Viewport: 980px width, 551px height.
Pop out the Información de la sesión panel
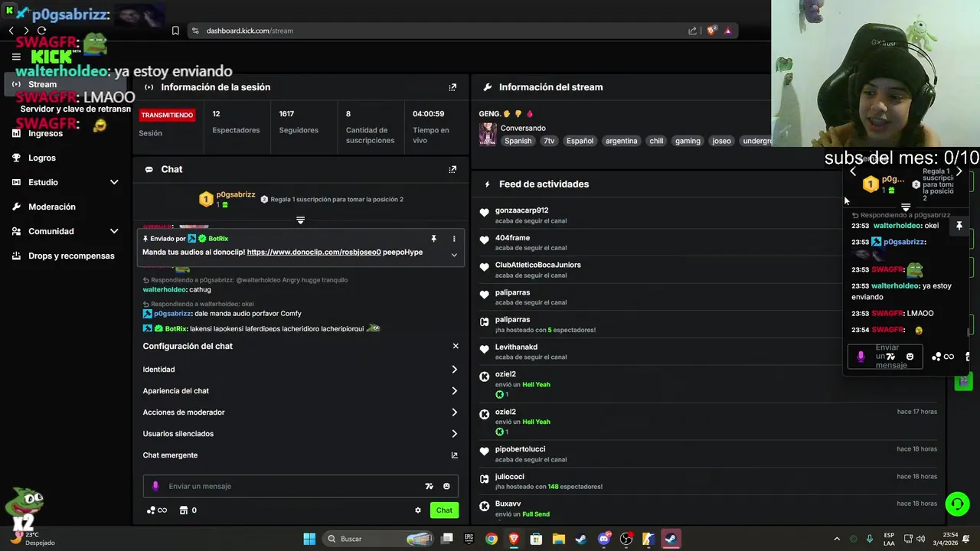tap(452, 87)
